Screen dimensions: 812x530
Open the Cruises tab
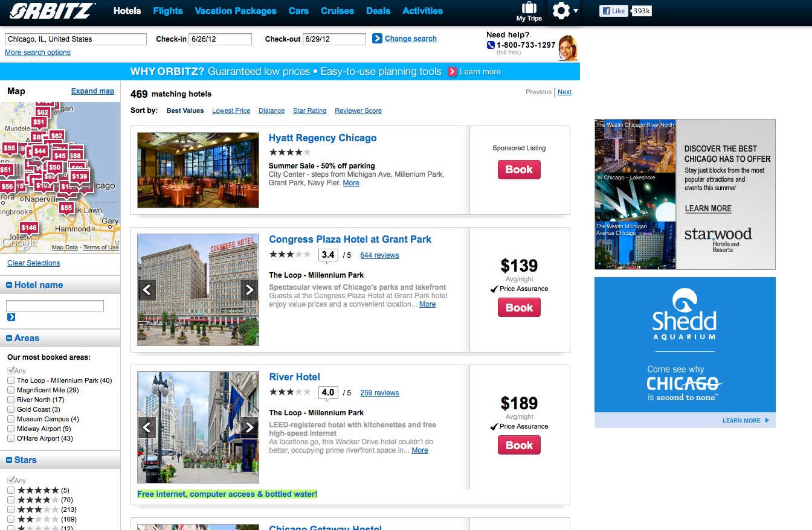tap(338, 11)
